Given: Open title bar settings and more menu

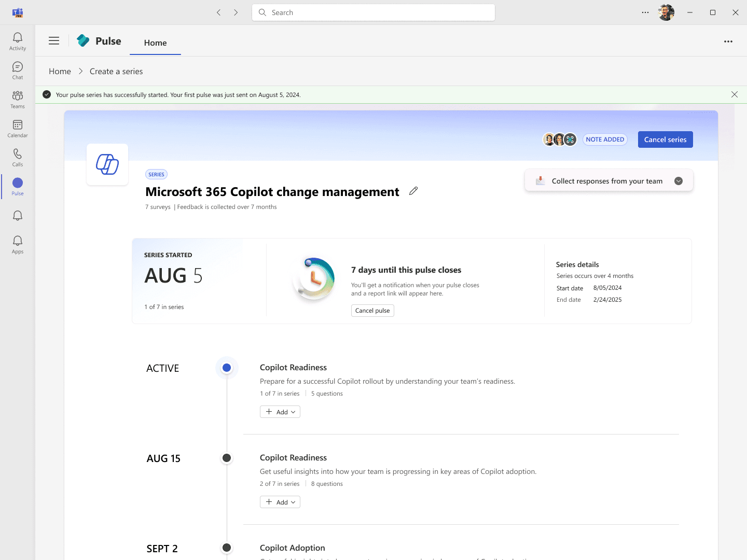Looking at the screenshot, I should [645, 12].
